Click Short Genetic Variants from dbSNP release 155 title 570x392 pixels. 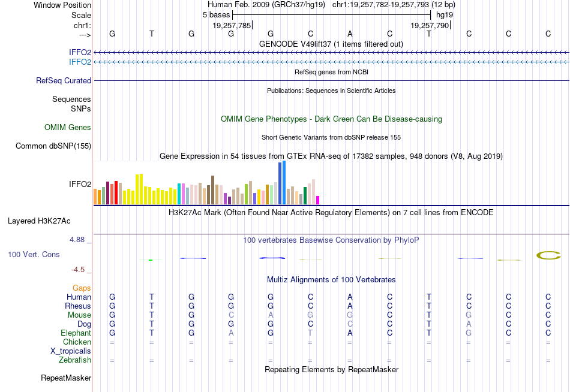331,137
